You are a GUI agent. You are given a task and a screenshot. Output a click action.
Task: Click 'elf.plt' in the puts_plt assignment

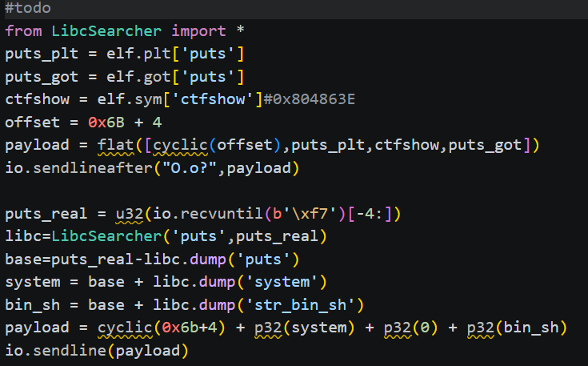point(138,54)
